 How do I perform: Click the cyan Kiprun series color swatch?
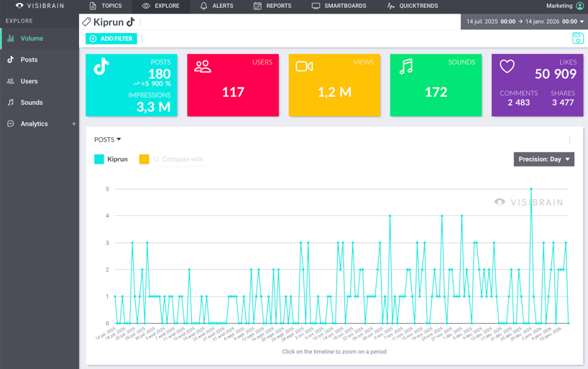(x=99, y=159)
